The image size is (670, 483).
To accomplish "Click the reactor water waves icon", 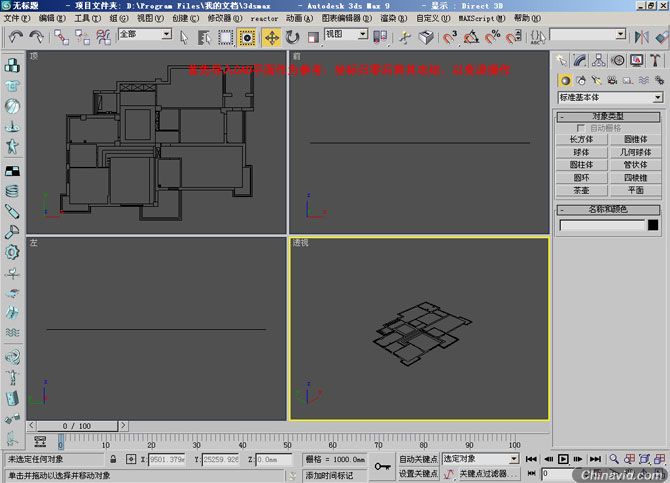I will click(12, 332).
